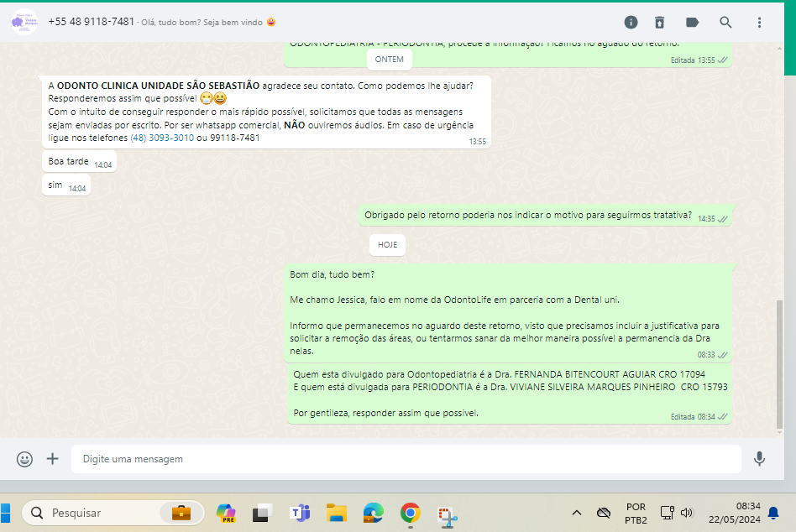The height and width of the screenshot is (532, 796).
Task: Open the volume speaker tray icon
Action: [687, 513]
